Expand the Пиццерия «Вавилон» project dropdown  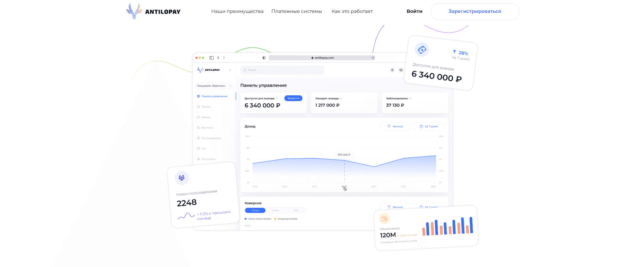214,86
